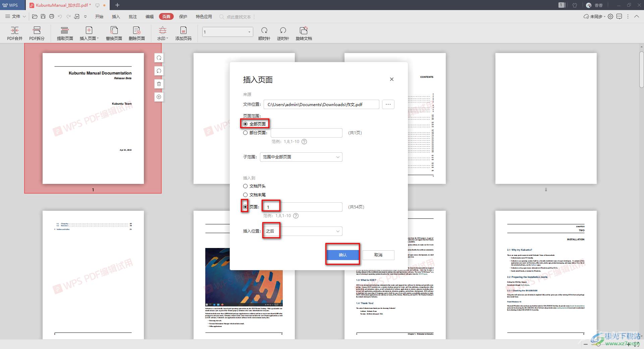Click the 取消 button
644x349 pixels.
click(378, 255)
